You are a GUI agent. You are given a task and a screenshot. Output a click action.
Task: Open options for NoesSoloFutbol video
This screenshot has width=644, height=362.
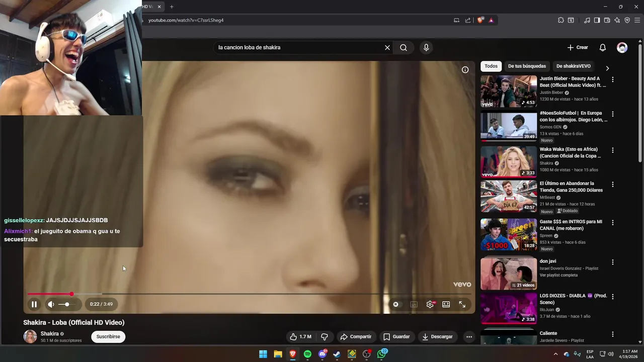click(x=612, y=114)
